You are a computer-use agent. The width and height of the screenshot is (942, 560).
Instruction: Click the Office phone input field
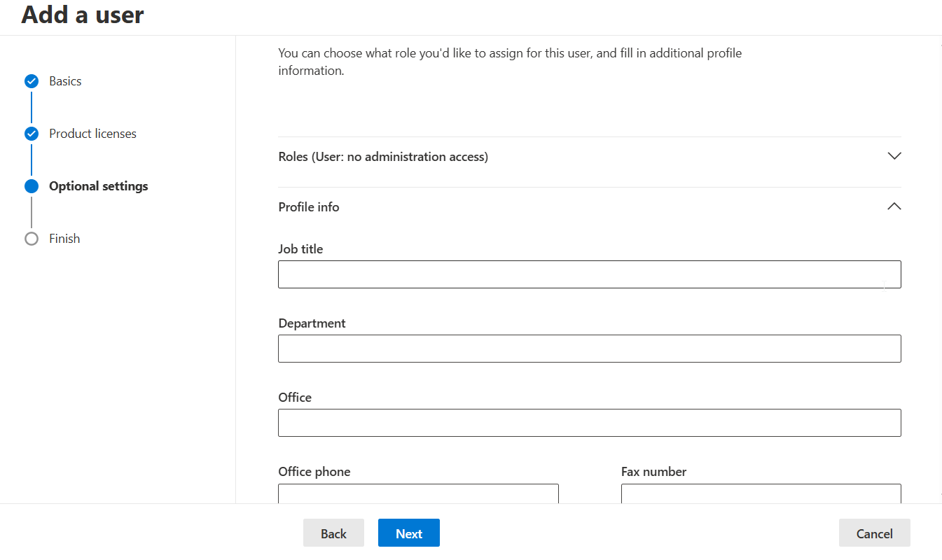pos(418,493)
